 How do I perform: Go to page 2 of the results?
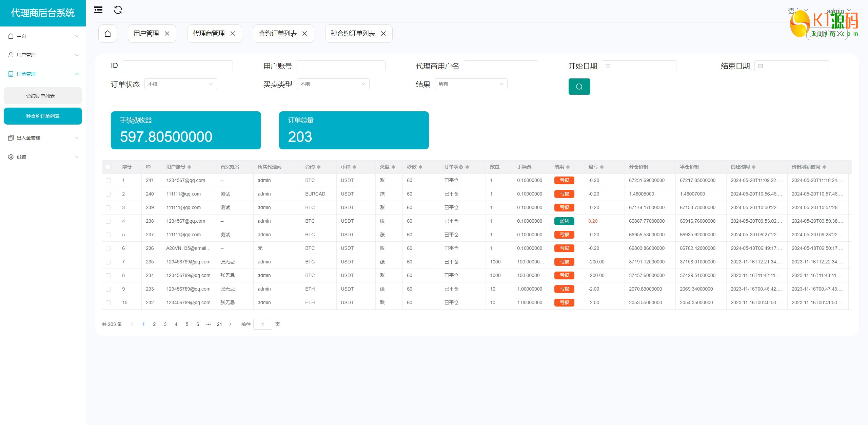click(154, 324)
